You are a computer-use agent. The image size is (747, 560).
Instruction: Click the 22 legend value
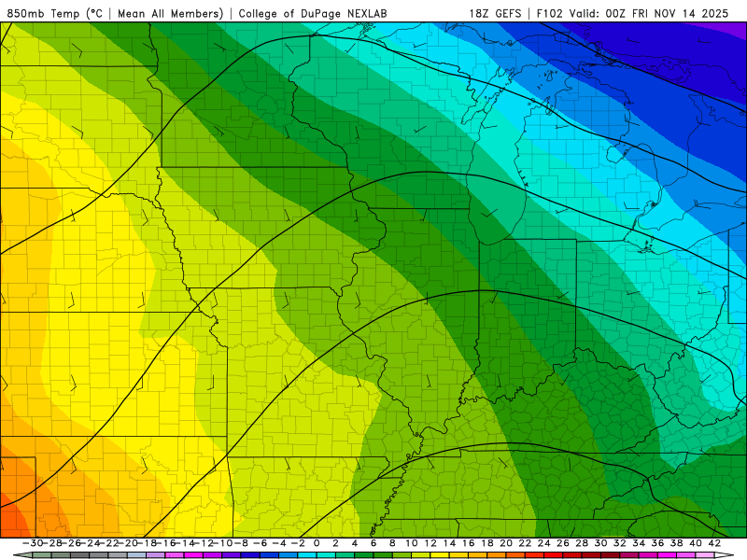(525, 543)
